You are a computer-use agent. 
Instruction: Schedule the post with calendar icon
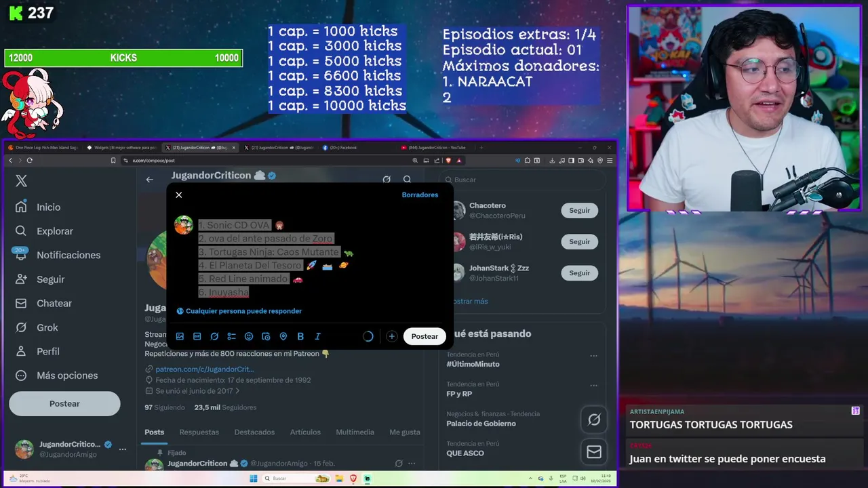click(266, 336)
